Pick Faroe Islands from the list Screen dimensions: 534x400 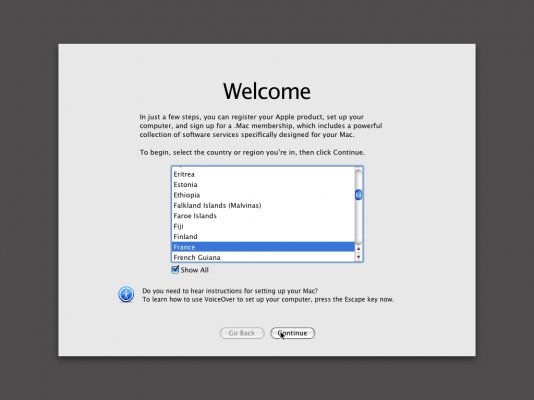point(263,216)
